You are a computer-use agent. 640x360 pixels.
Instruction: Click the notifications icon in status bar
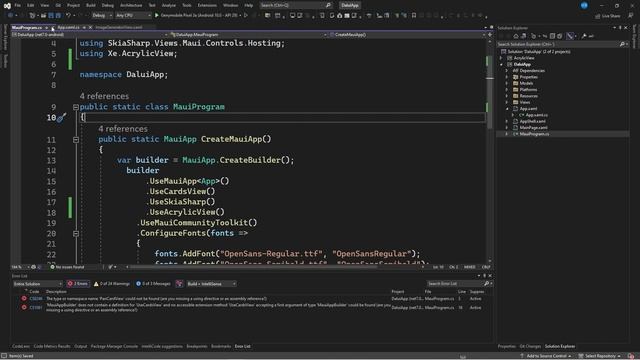point(631,356)
